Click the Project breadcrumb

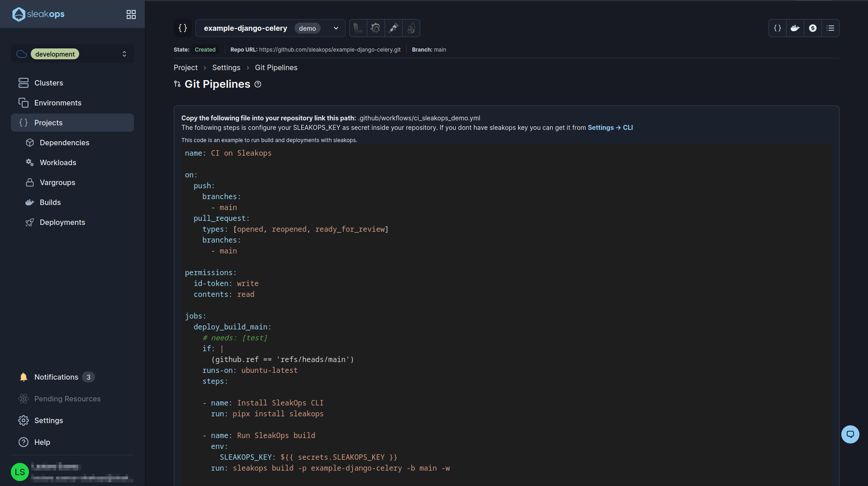(x=185, y=67)
